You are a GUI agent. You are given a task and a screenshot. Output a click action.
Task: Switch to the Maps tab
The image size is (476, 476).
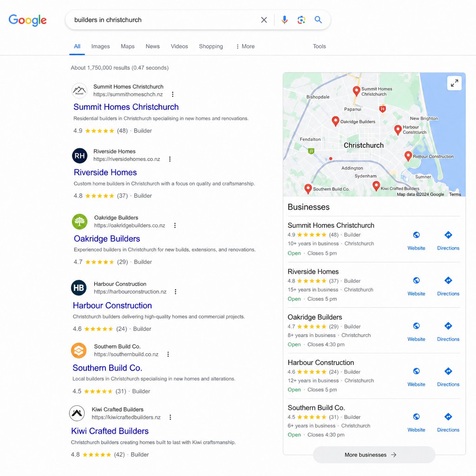click(127, 46)
